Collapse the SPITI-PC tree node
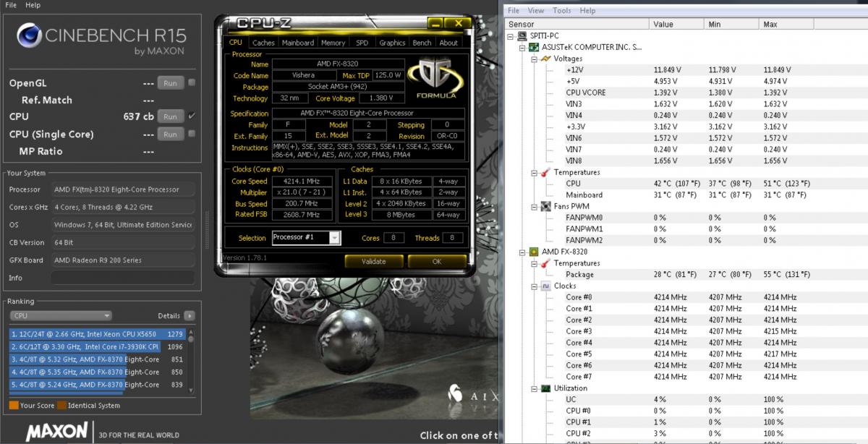 click(x=511, y=35)
